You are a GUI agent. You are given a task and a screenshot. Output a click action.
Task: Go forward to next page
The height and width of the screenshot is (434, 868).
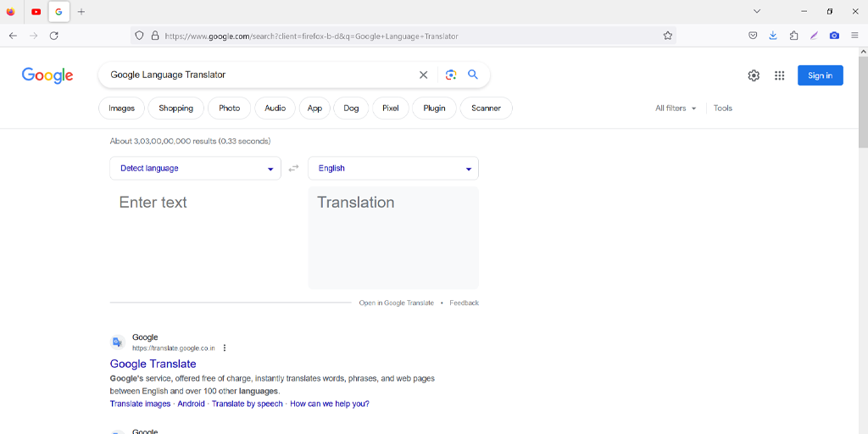[x=34, y=36]
